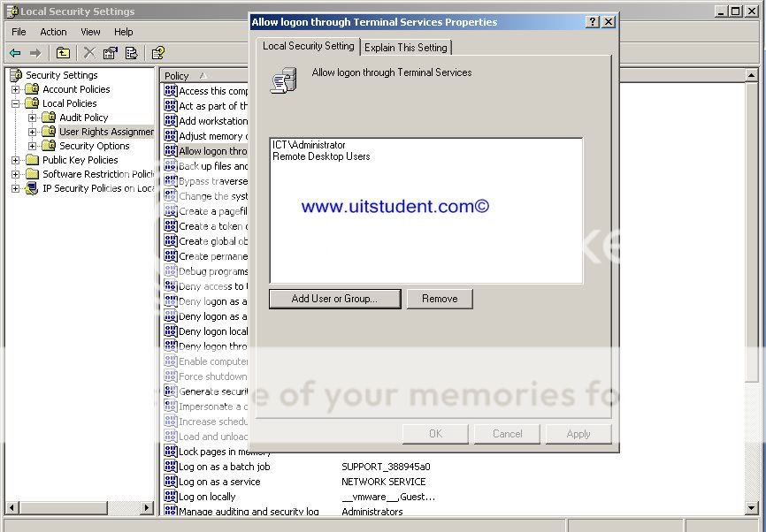
Task: Click the Up One Level folder icon
Action: click(x=63, y=53)
